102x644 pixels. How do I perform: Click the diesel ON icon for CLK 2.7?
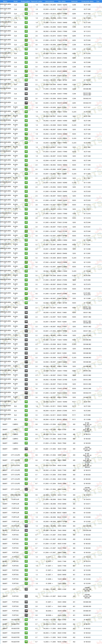click(26, 94)
